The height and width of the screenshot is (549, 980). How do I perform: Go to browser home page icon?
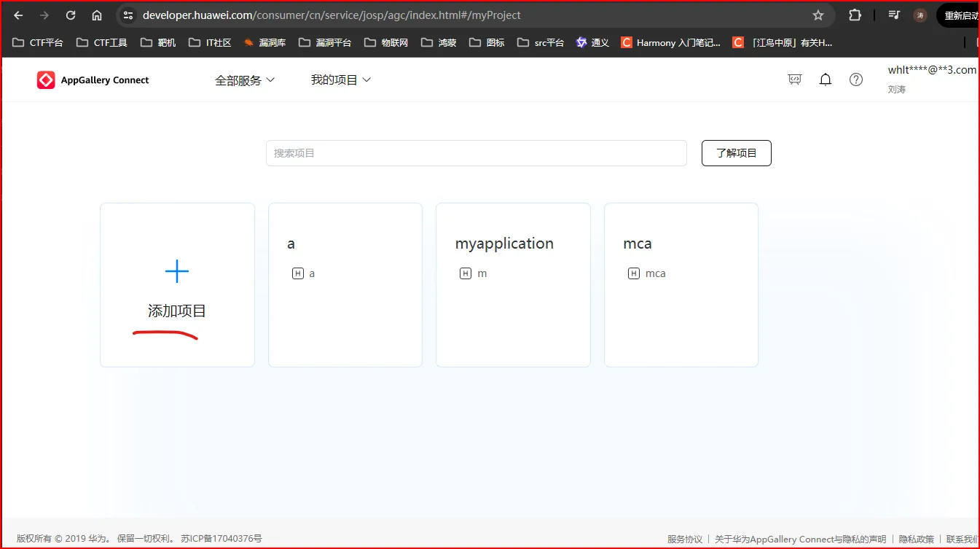point(97,15)
